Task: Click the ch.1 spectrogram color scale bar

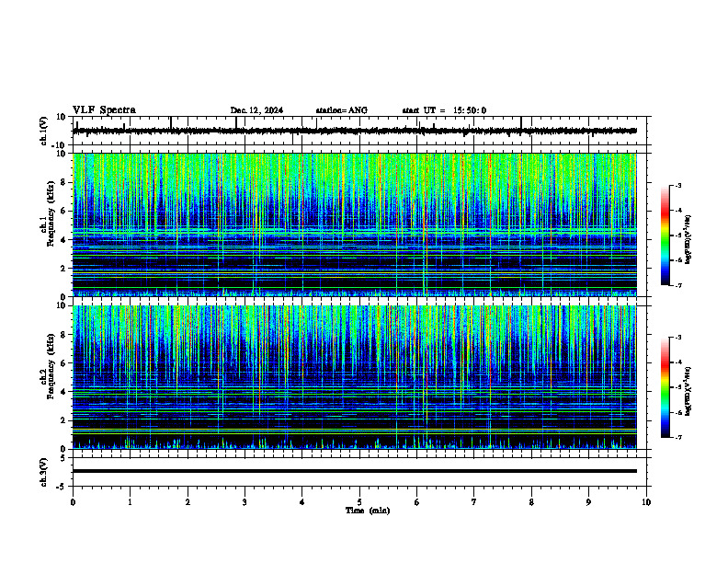Action: click(x=665, y=236)
